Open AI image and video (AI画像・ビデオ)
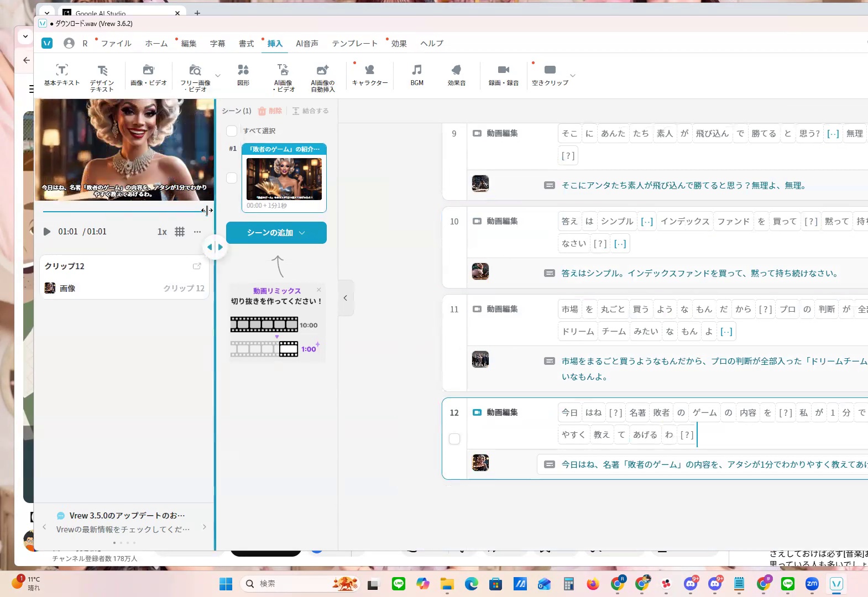 coord(283,77)
